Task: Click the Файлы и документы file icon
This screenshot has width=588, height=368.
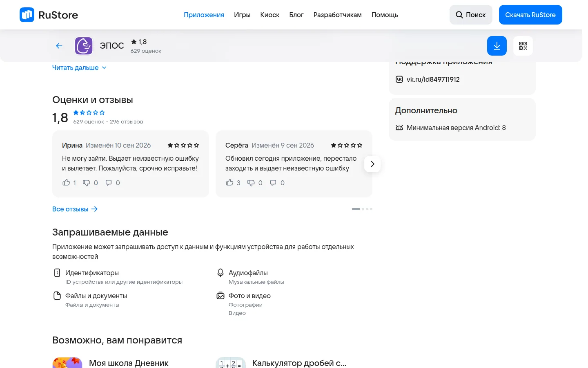Action: click(57, 296)
